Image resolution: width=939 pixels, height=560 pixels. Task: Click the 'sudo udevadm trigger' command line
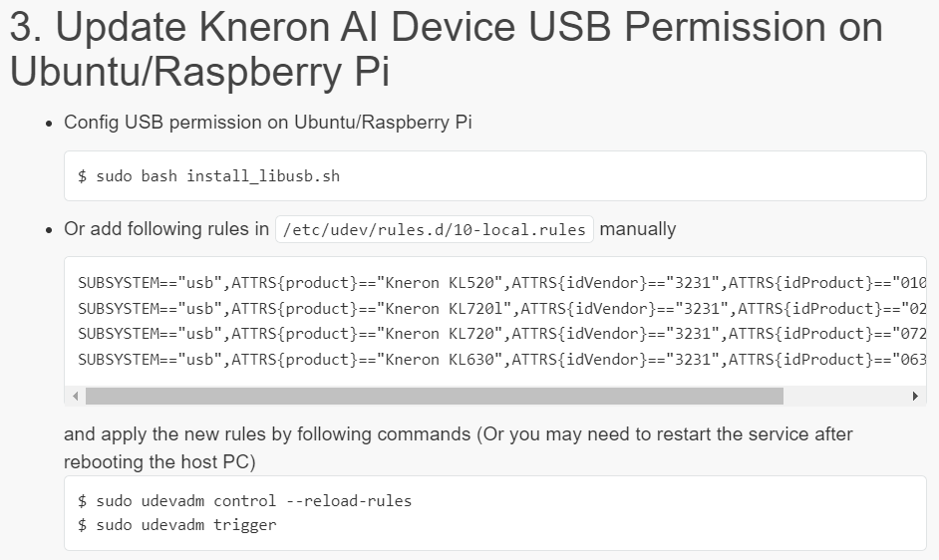click(x=177, y=525)
